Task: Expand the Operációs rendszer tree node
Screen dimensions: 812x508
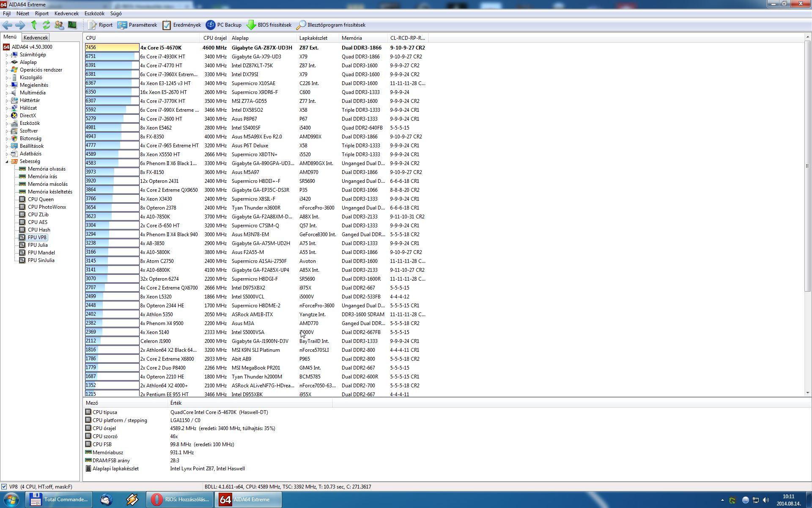Action: 7,70
